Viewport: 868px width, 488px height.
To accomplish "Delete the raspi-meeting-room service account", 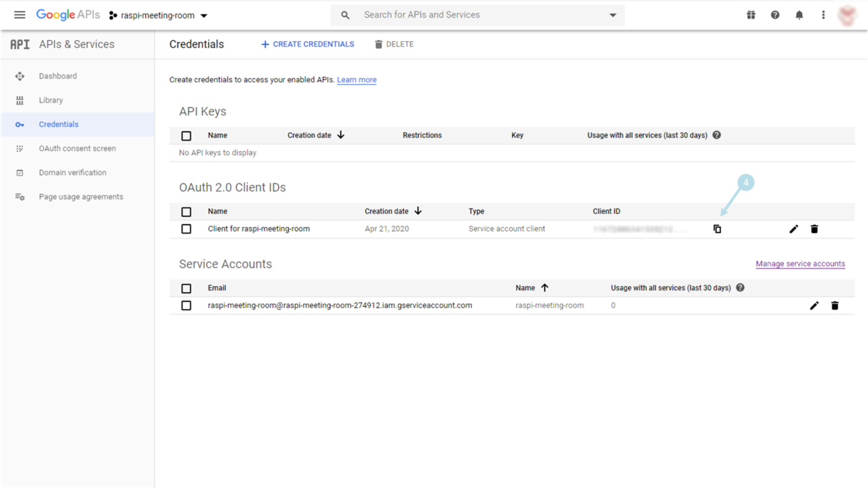I will click(x=835, y=305).
